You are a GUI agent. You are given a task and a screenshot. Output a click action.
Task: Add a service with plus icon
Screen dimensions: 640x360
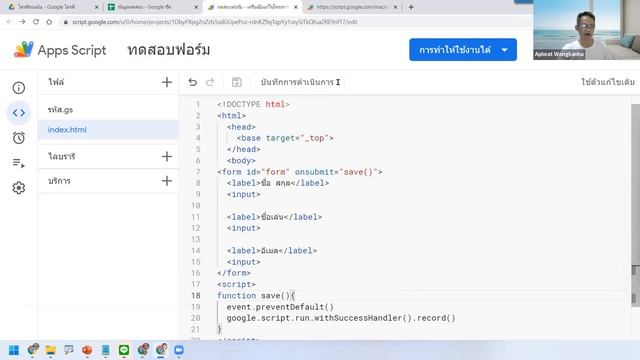point(167,181)
